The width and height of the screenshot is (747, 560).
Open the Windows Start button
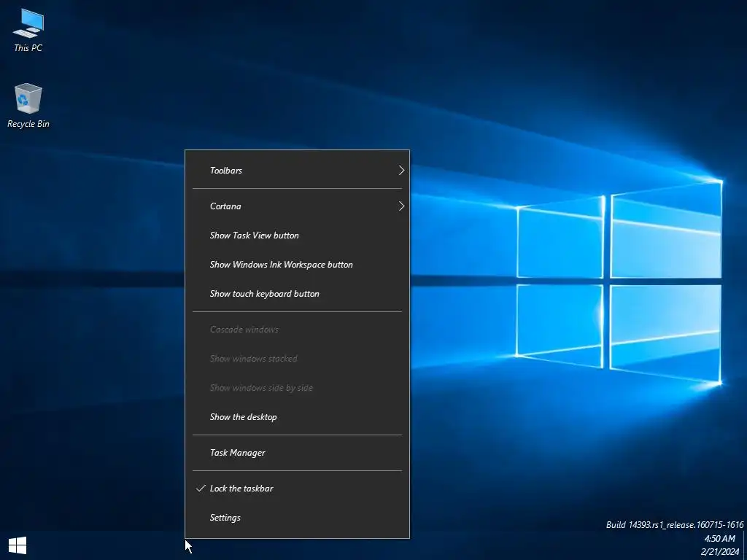[18, 545]
